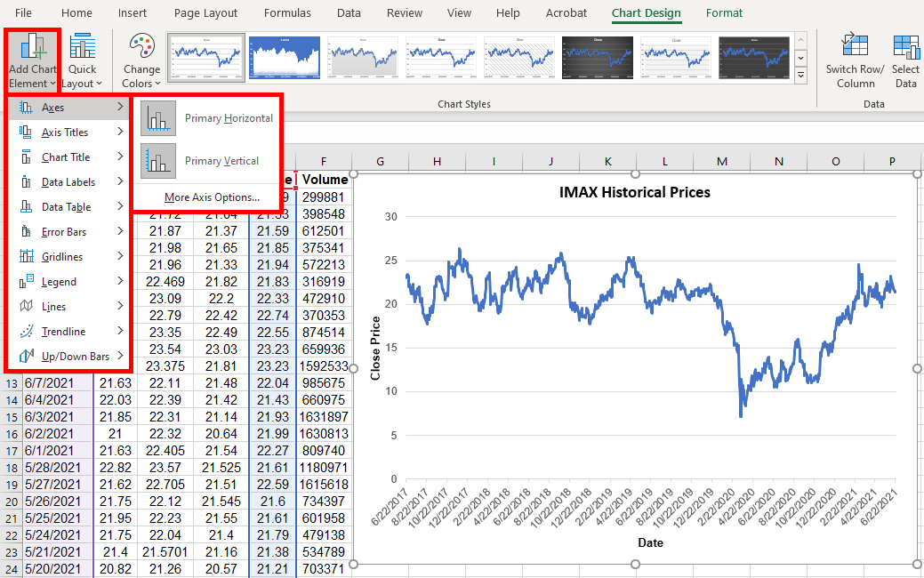Switch to the Format tab
924x578 pixels.
(x=724, y=13)
